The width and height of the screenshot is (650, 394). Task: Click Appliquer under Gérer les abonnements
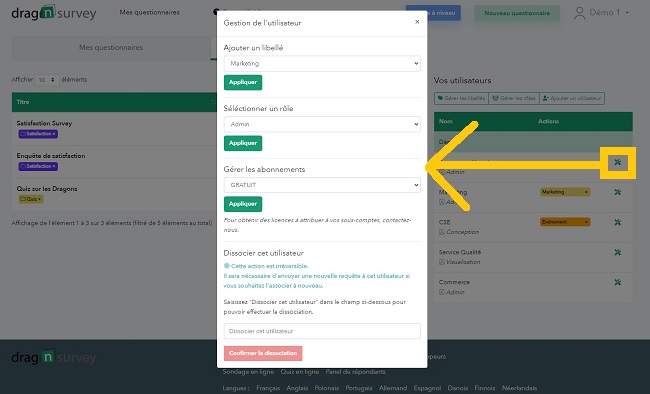[243, 204]
